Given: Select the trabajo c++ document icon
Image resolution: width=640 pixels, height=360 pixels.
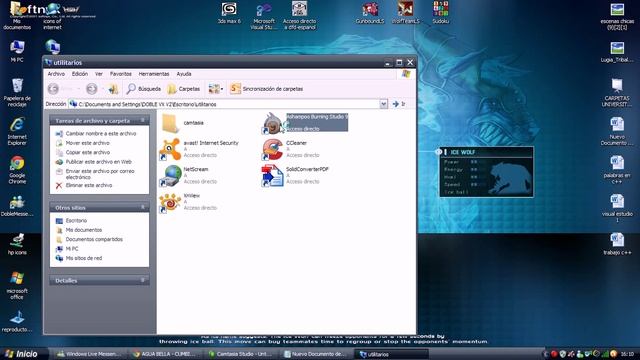Looking at the screenshot, I should (617, 244).
